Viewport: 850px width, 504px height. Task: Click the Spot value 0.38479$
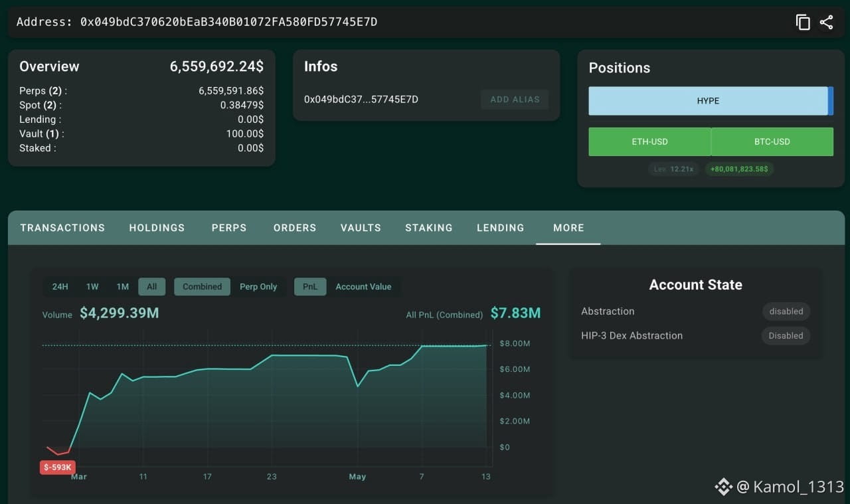pyautogui.click(x=242, y=106)
